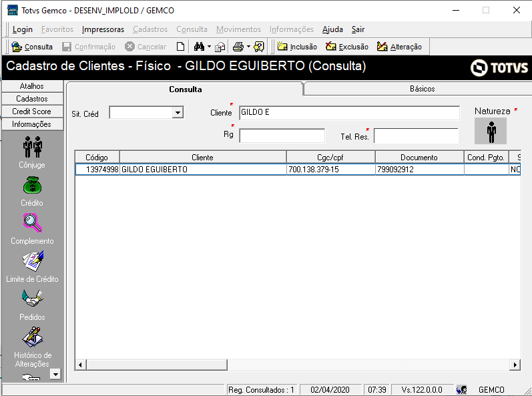The height and width of the screenshot is (396, 532).
Task: Expand the binoculars search dropdown arrow
Action: [209, 47]
